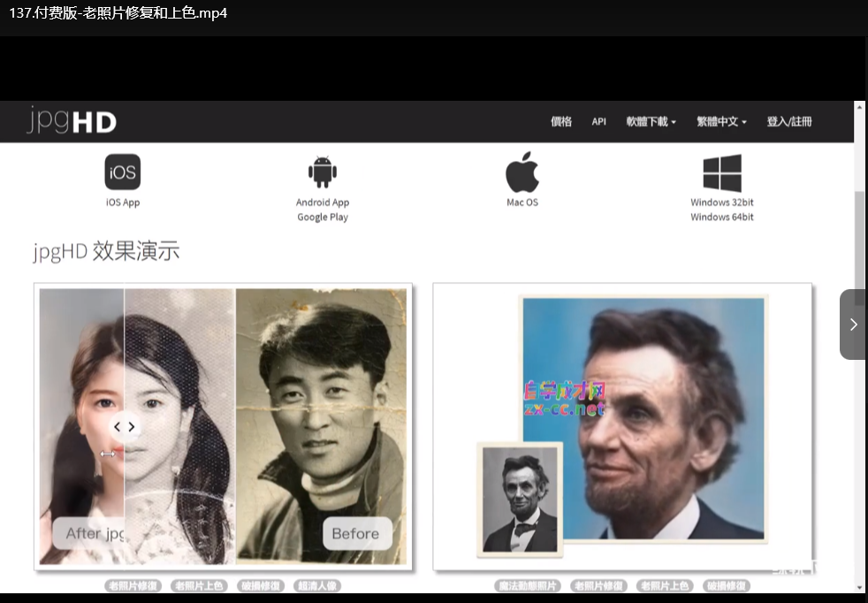868x603 pixels.
Task: Open the 價格 pricing page
Action: tap(561, 122)
